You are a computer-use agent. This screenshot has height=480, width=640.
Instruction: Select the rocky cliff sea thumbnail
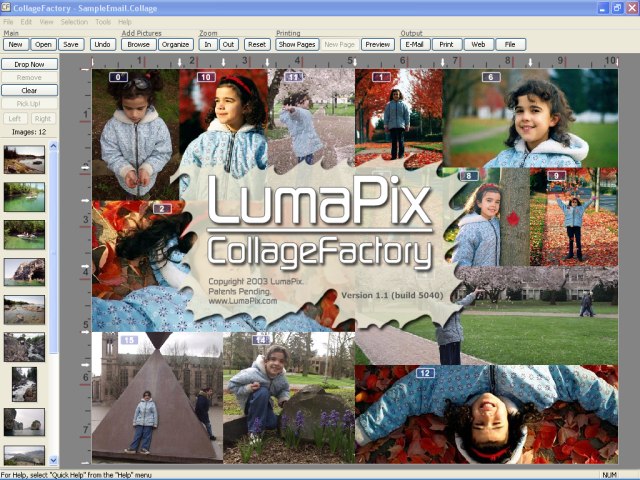pos(24,272)
